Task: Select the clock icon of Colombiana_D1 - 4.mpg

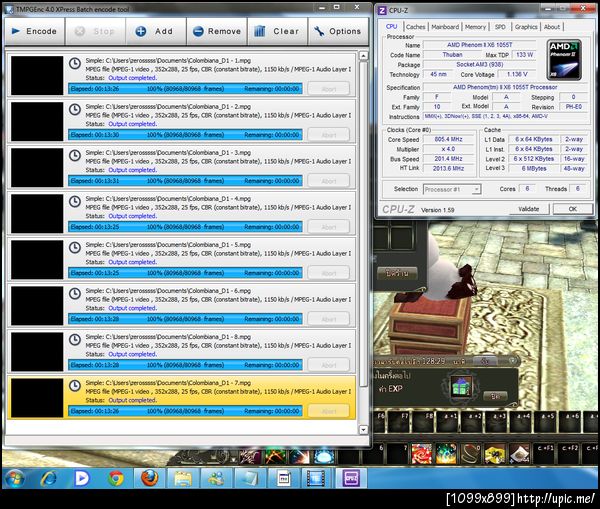Action: tap(75, 201)
